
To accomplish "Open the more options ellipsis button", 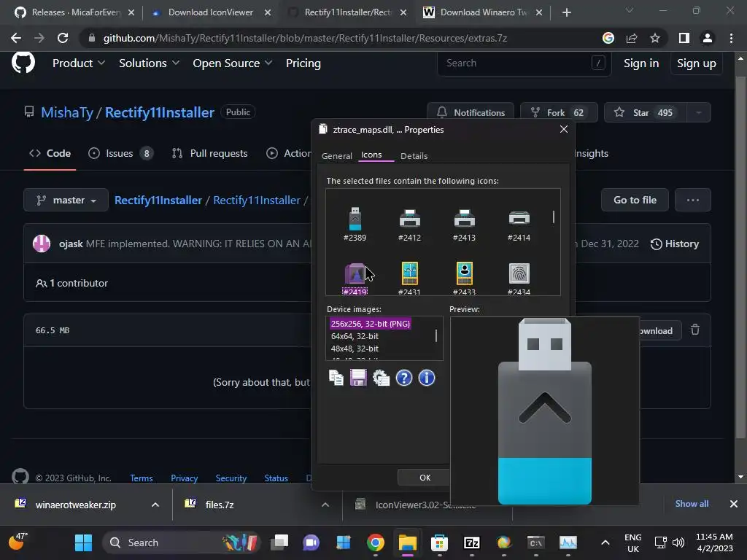I will point(693,200).
